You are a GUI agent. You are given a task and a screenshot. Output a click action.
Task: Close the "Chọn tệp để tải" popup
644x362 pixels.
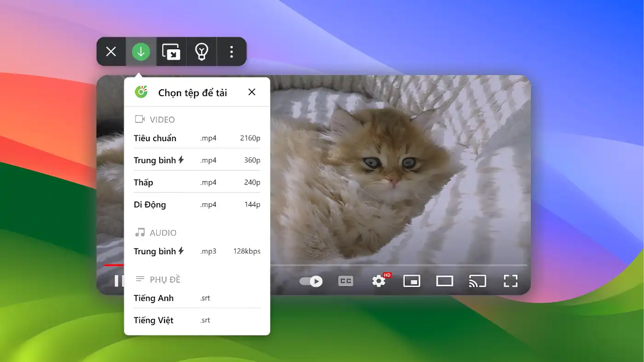point(252,92)
